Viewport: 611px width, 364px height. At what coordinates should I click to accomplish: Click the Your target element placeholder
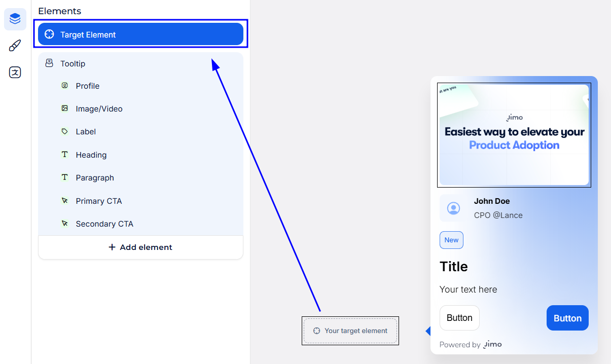tap(350, 331)
